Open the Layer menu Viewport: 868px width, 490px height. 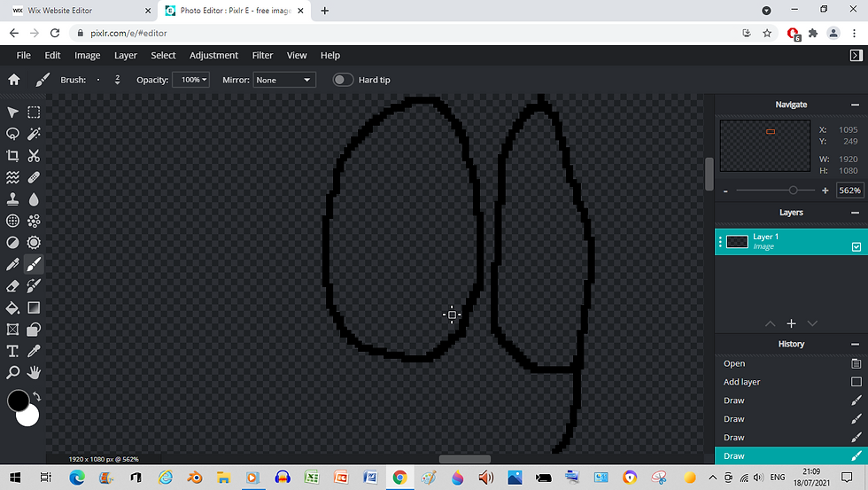126,55
